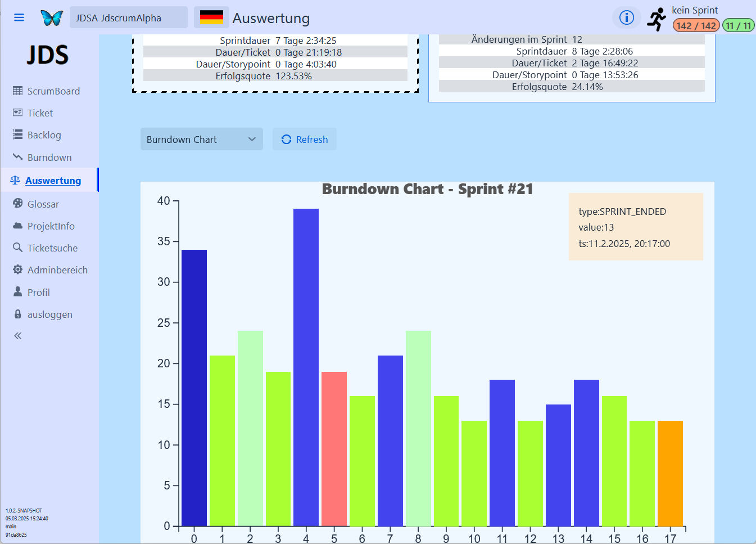Click the Burndown trend icon

(x=18, y=157)
